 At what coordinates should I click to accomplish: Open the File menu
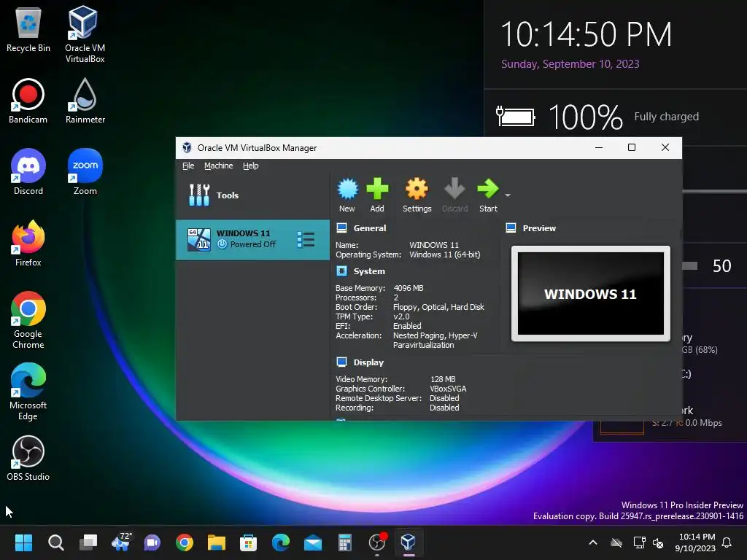click(188, 166)
